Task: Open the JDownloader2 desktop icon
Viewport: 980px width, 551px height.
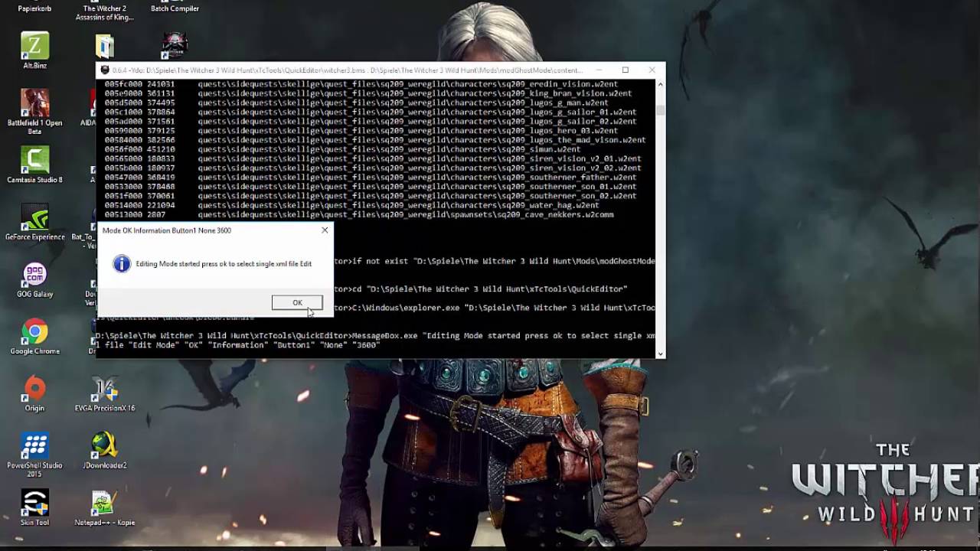Action: (104, 451)
